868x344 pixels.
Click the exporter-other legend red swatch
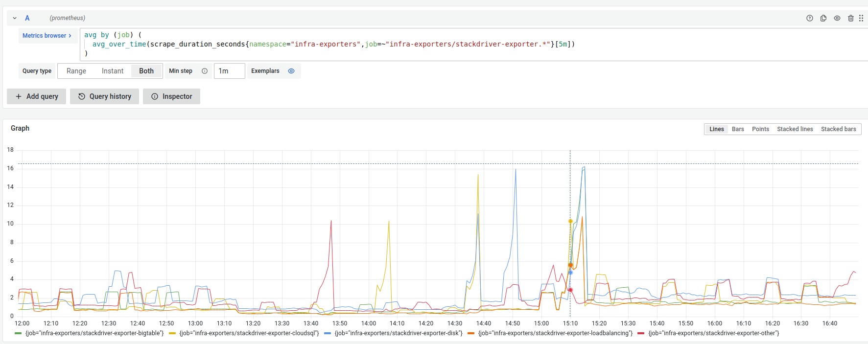tap(641, 333)
